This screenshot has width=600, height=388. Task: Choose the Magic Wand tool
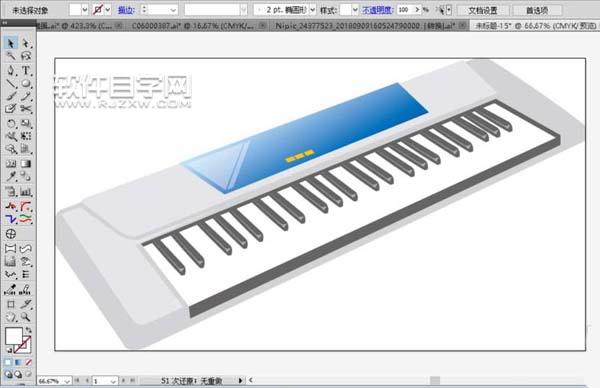coord(11,56)
